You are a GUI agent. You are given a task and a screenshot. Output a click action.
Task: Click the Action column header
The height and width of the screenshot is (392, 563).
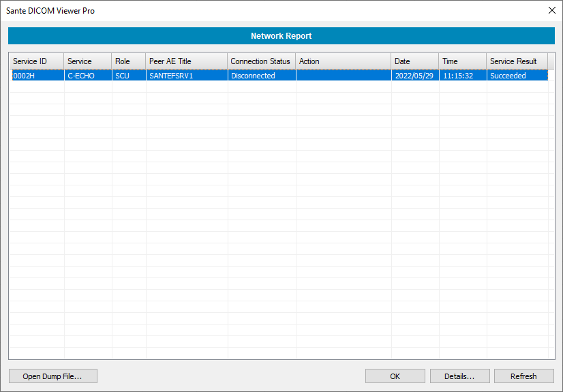(x=343, y=61)
